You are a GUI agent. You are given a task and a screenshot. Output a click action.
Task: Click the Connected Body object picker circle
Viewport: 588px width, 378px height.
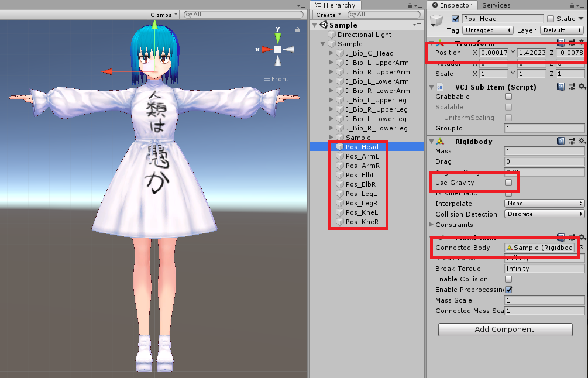pos(582,248)
